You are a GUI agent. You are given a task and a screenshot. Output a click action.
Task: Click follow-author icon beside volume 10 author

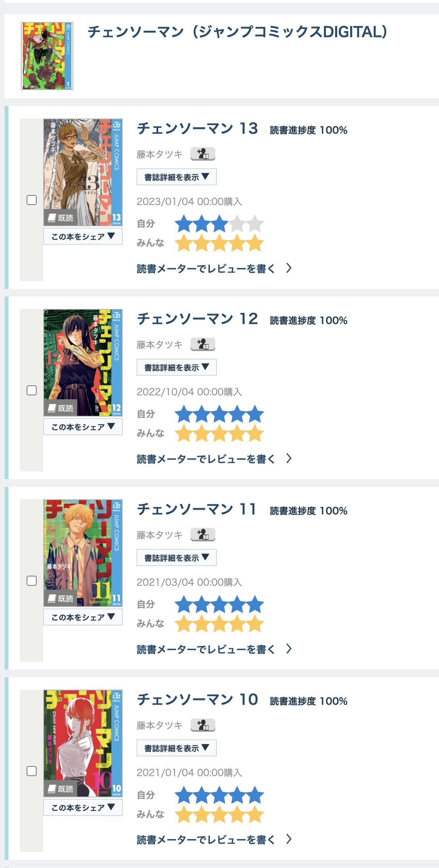[203, 725]
